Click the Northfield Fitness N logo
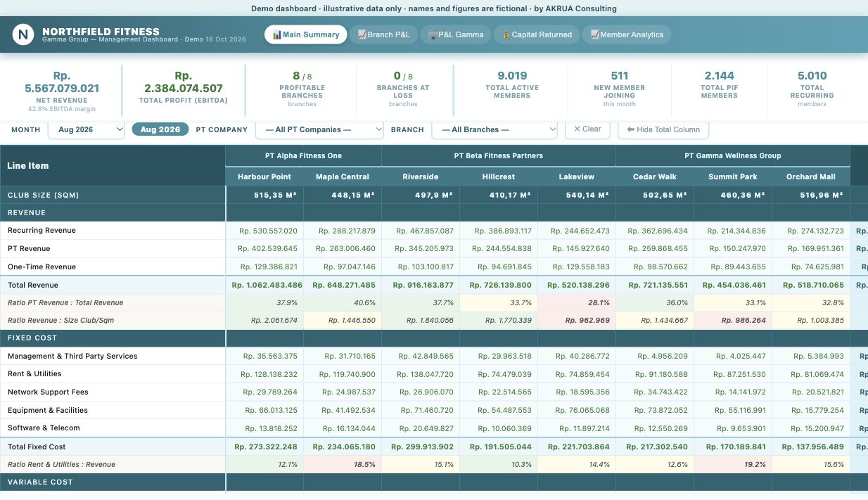This screenshot has height=500, width=868. tap(23, 34)
